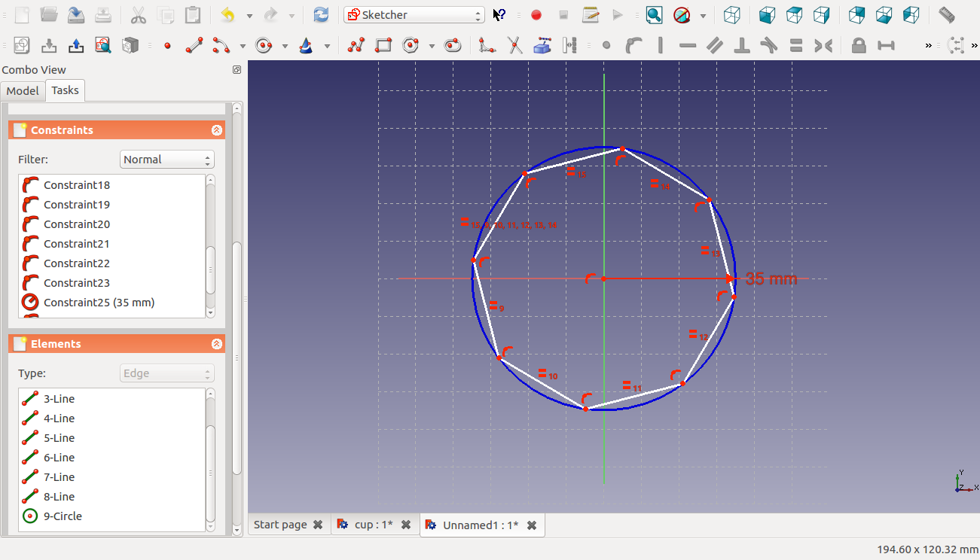The height and width of the screenshot is (560, 980).
Task: Open the cup document tab
Action: (373, 525)
